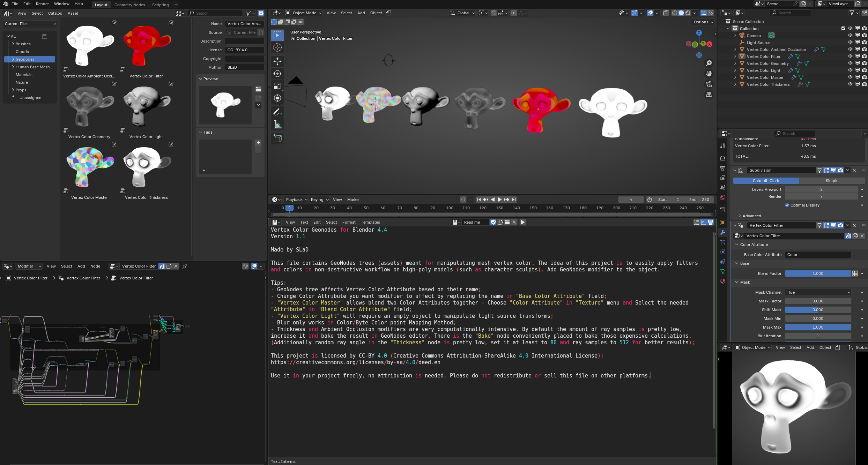Add a new asset catalog
The height and width of the screenshot is (465, 868).
tap(51, 36)
